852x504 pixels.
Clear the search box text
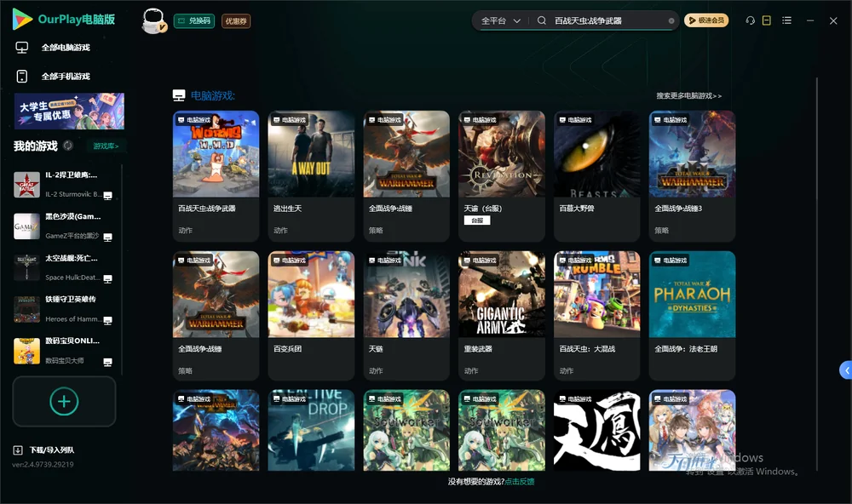click(x=671, y=21)
